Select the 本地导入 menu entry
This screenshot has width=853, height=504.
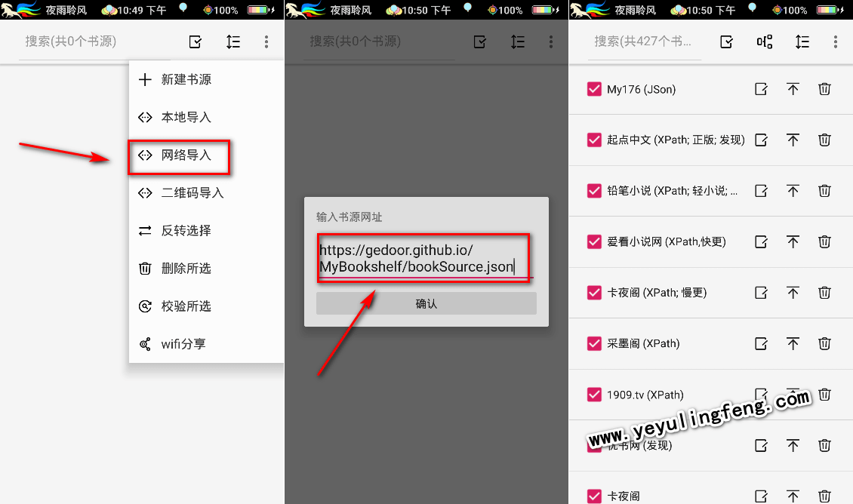click(x=206, y=118)
